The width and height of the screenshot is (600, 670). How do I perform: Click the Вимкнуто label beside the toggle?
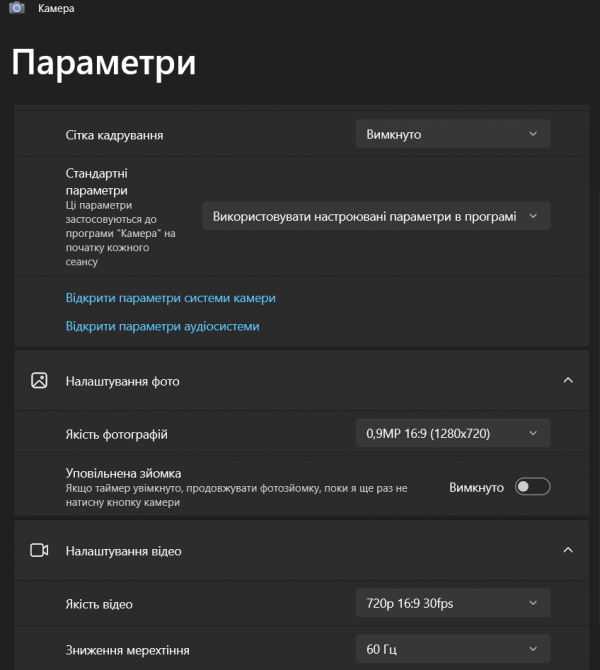[x=476, y=487]
